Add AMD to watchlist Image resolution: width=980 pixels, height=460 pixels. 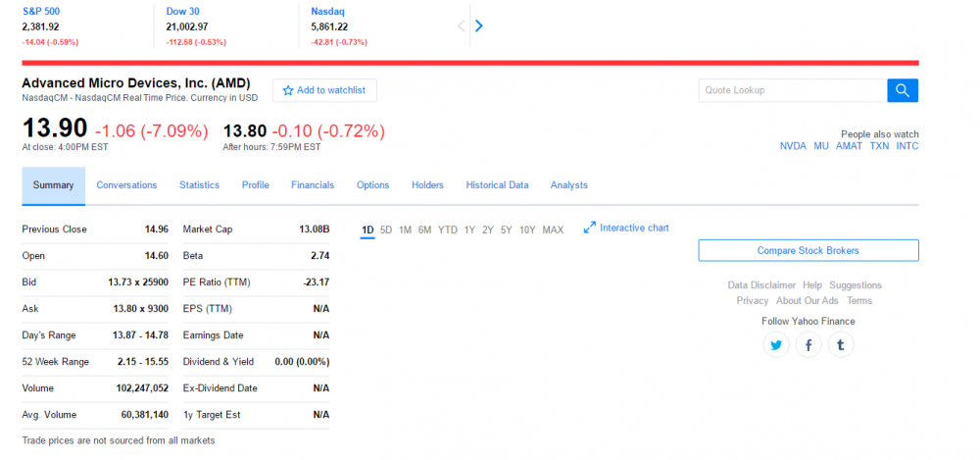(324, 90)
